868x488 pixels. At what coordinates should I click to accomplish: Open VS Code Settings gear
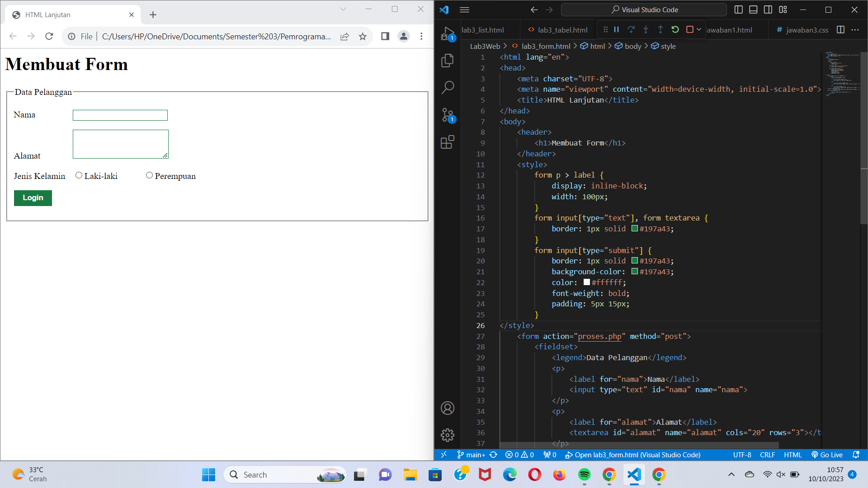(448, 435)
